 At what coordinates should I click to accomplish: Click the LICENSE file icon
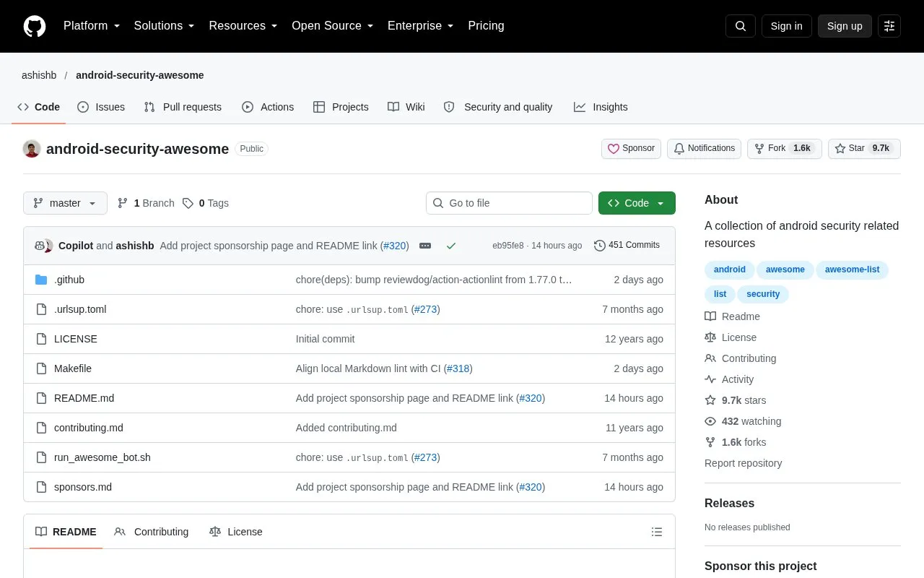(41, 339)
